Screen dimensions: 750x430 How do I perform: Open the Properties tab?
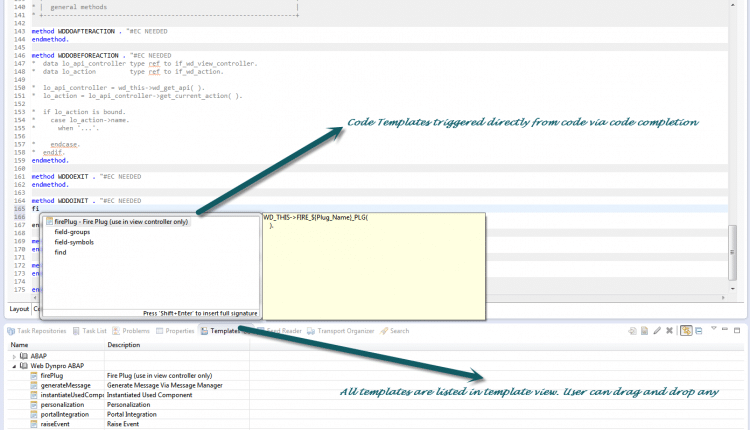point(175,331)
